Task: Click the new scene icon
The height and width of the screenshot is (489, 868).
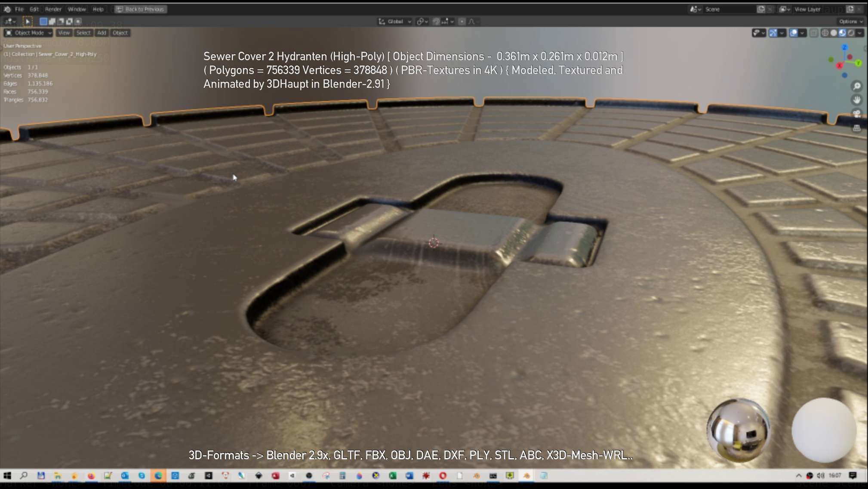Action: pos(761,9)
